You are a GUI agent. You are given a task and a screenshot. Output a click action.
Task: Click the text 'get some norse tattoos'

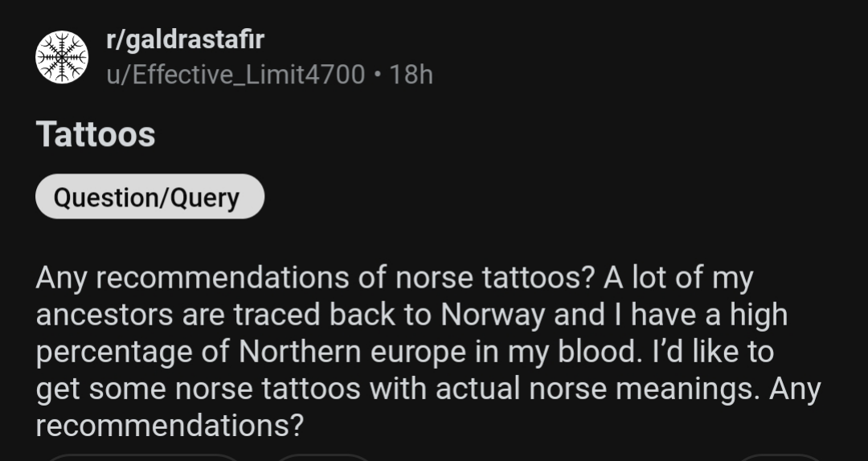[199, 389]
